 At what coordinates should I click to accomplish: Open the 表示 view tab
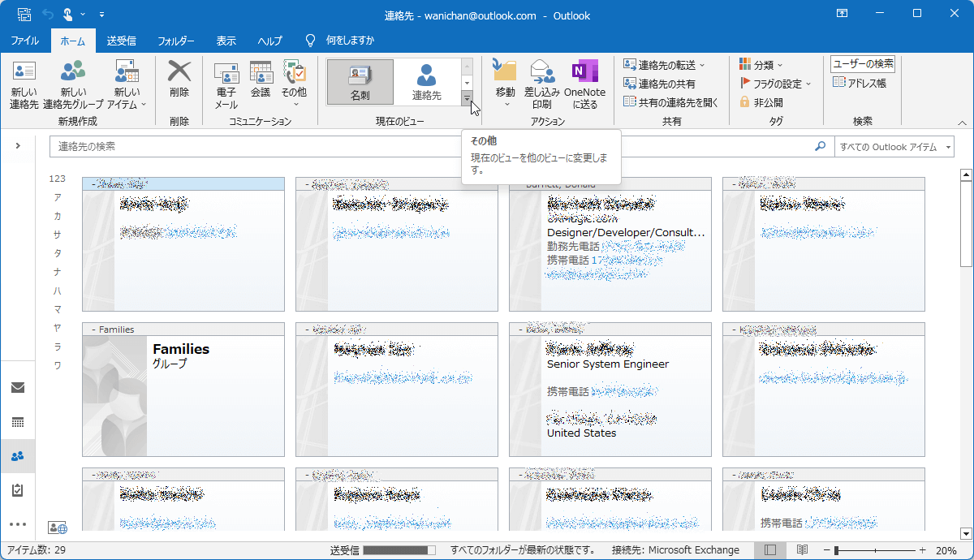226,41
